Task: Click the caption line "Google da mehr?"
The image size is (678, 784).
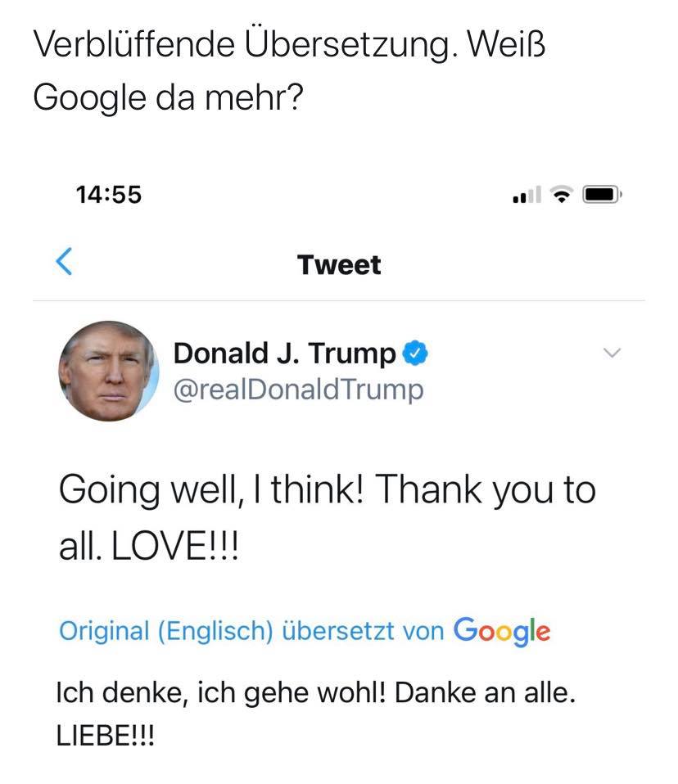Action: 169,98
